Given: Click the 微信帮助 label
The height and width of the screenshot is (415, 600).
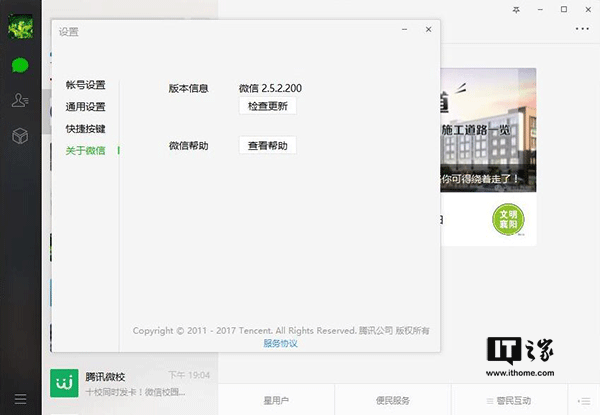Looking at the screenshot, I should [188, 146].
